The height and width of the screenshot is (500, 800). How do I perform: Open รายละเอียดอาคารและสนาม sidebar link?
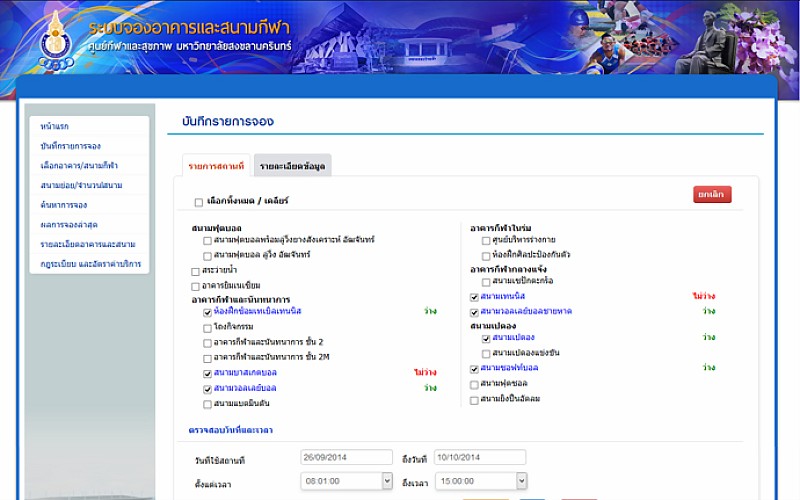[x=88, y=244]
